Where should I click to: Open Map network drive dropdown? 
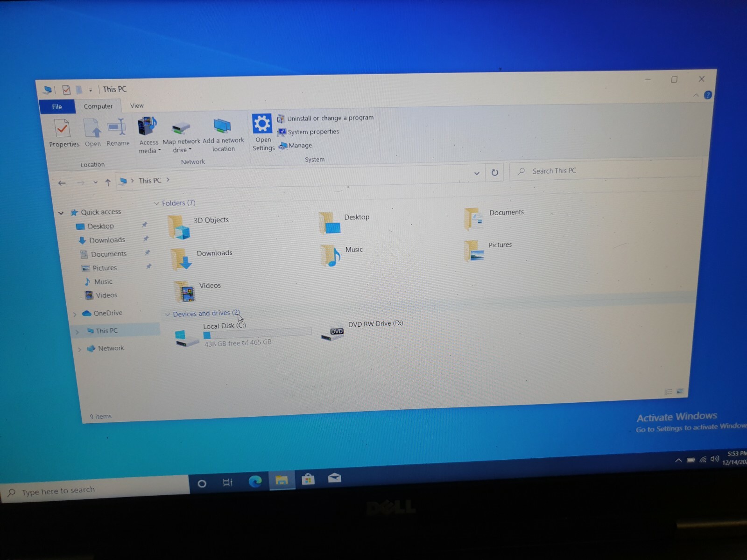click(182, 137)
